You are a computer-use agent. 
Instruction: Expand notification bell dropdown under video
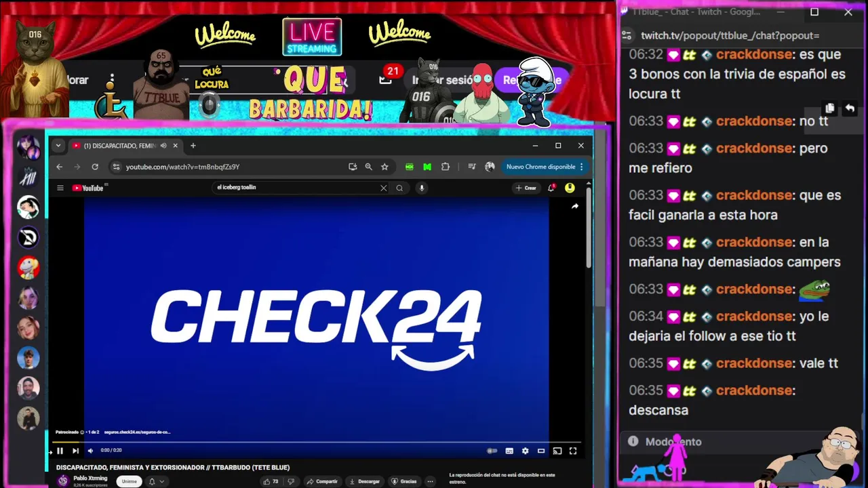(x=156, y=481)
